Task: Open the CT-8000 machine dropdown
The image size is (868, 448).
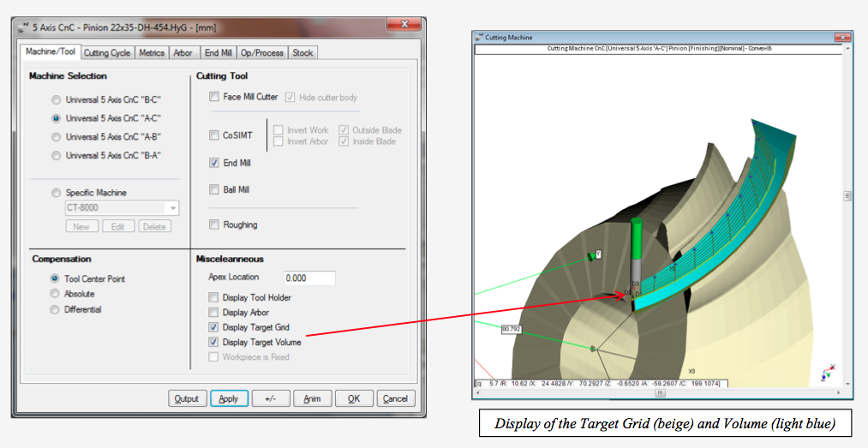Action: pos(173,208)
